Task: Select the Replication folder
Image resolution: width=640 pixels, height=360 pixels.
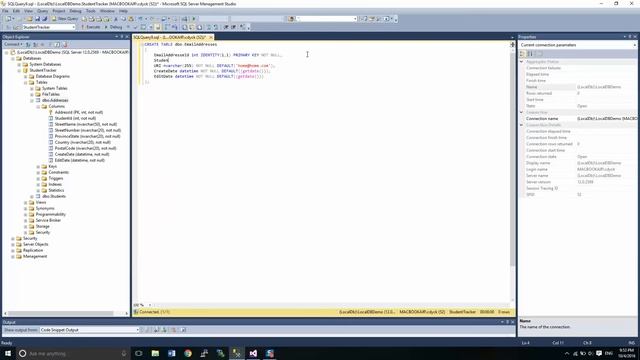Action: 33,250
